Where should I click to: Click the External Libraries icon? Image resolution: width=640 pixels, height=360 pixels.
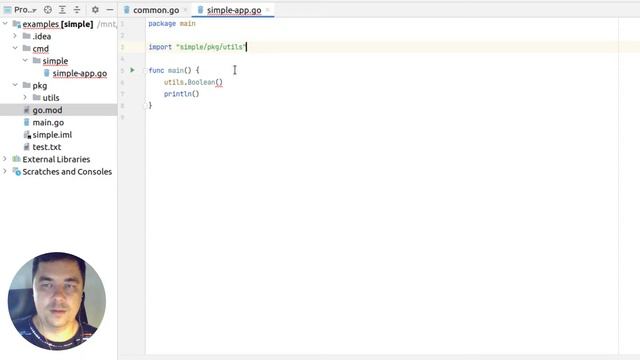[x=17, y=159]
